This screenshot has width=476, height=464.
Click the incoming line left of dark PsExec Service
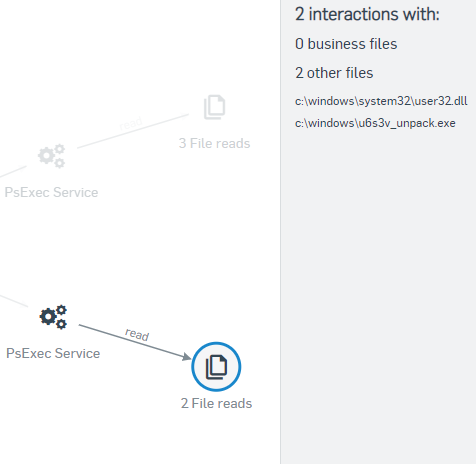(13, 300)
